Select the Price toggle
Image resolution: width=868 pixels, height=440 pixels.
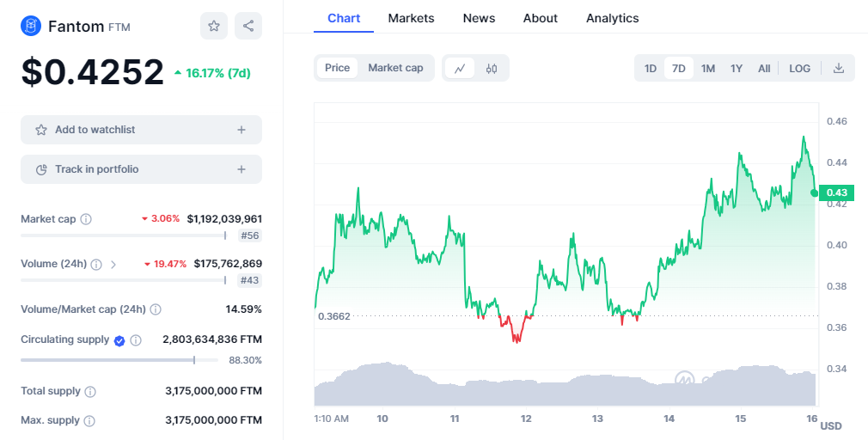coord(337,68)
